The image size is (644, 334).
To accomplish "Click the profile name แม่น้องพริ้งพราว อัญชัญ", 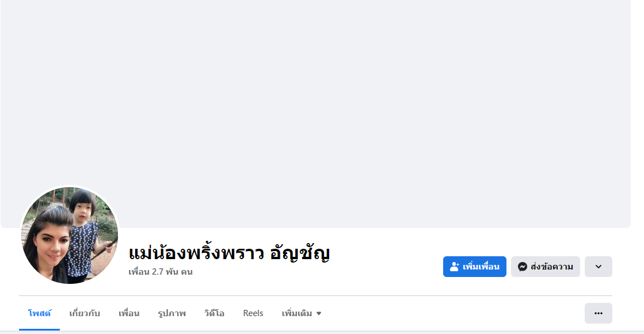I will point(229,253).
